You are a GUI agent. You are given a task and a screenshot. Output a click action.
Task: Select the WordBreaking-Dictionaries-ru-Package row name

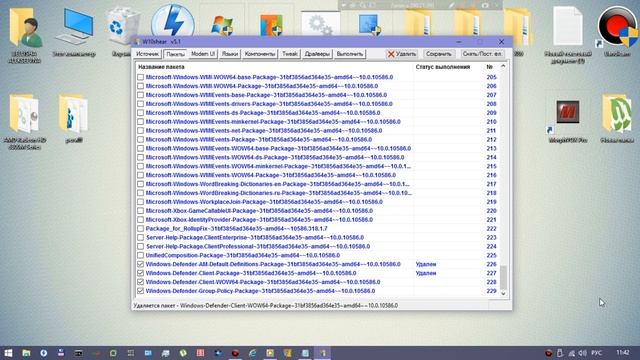[x=279, y=193]
